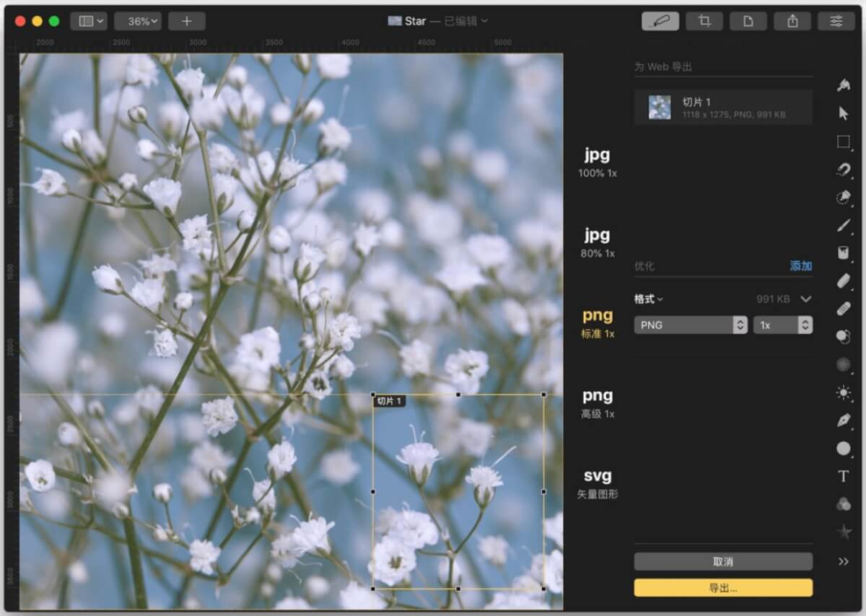Select the Clone tool
Screen dimensions: 866x616
pos(843,336)
